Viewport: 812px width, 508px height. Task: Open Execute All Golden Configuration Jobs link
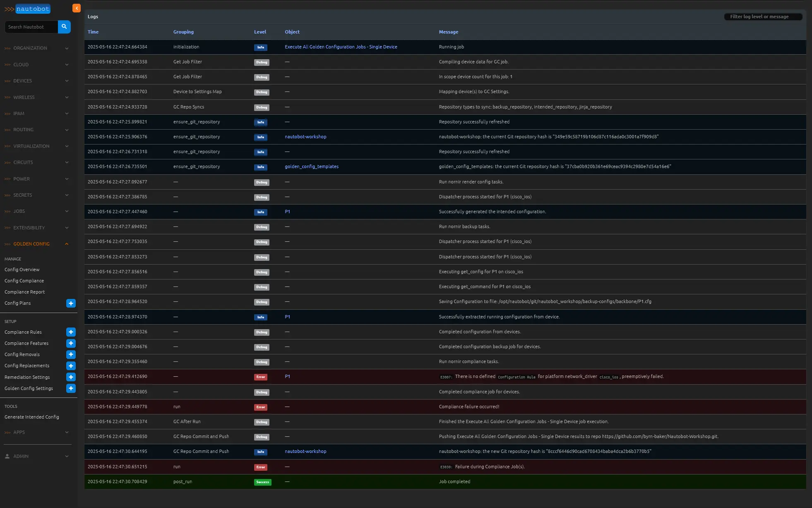point(341,47)
